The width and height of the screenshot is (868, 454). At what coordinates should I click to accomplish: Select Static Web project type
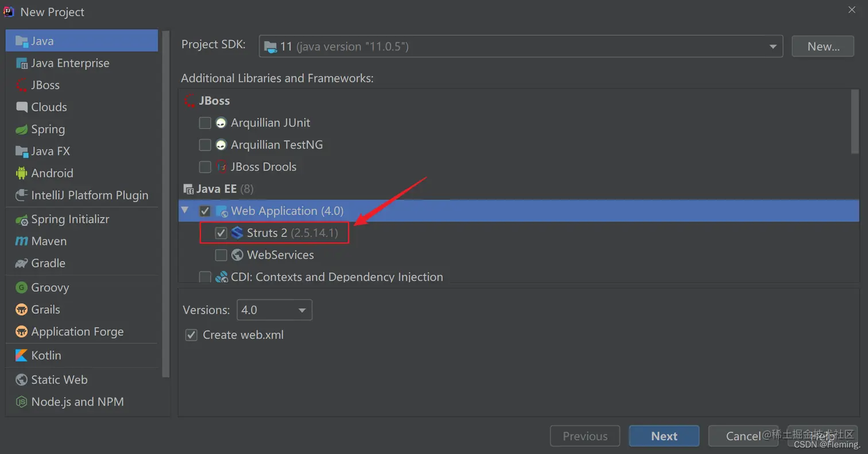tap(82, 380)
